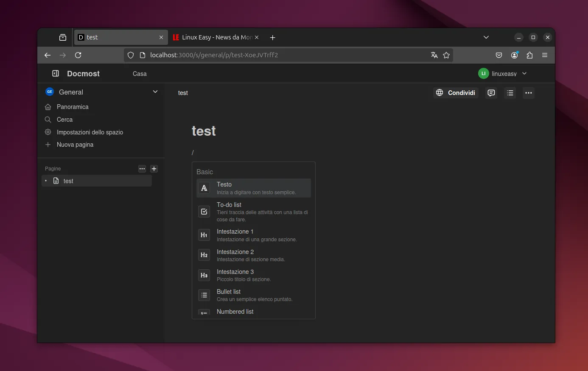Screen dimensions: 588x371
Task: Show the table of contents icon
Action: click(510, 93)
